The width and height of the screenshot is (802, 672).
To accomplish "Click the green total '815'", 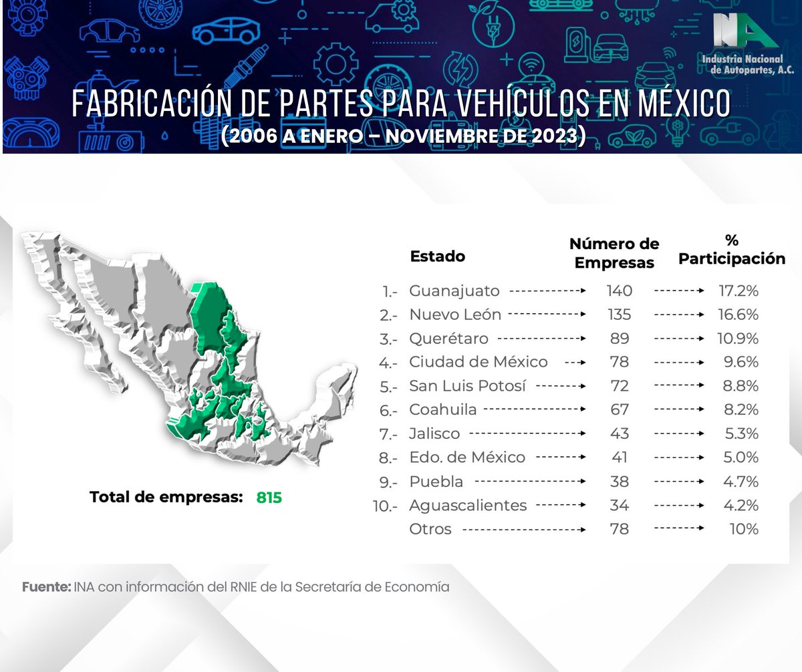I will [x=269, y=498].
